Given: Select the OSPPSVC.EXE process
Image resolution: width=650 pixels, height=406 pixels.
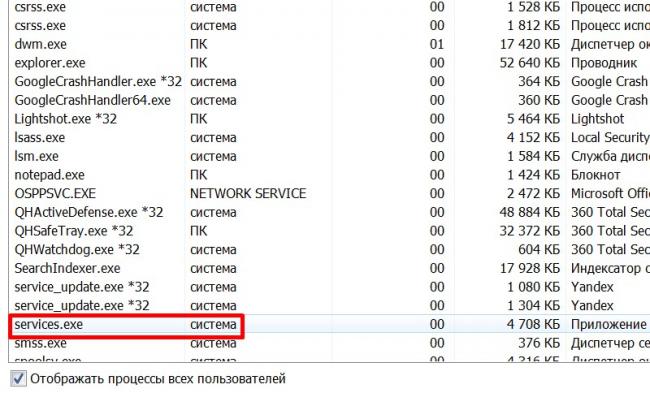Looking at the screenshot, I should pos(56,194).
